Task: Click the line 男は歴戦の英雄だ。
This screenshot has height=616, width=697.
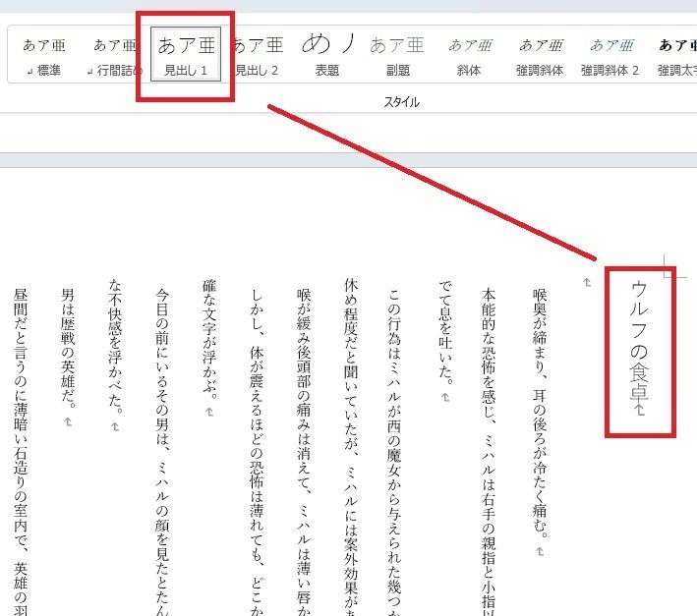Action: coord(68,349)
